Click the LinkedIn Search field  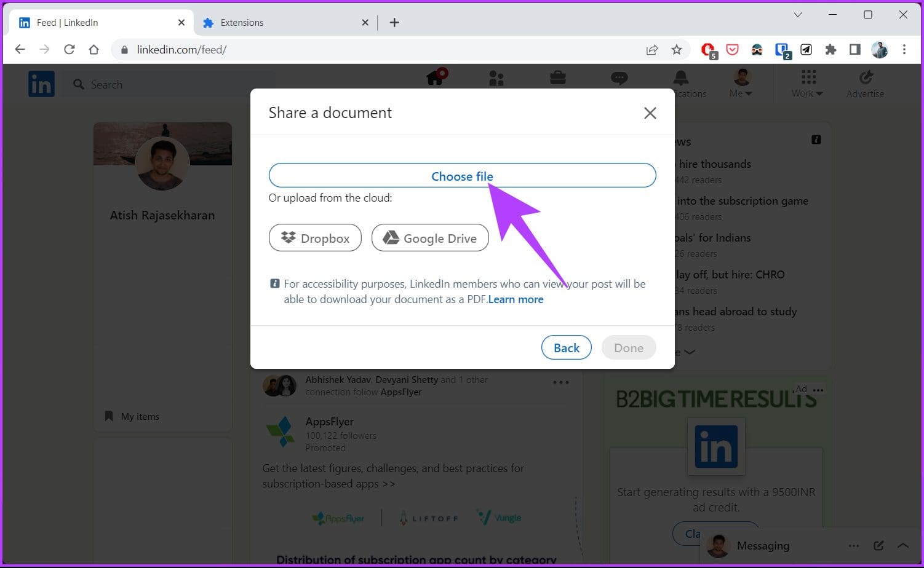click(169, 85)
